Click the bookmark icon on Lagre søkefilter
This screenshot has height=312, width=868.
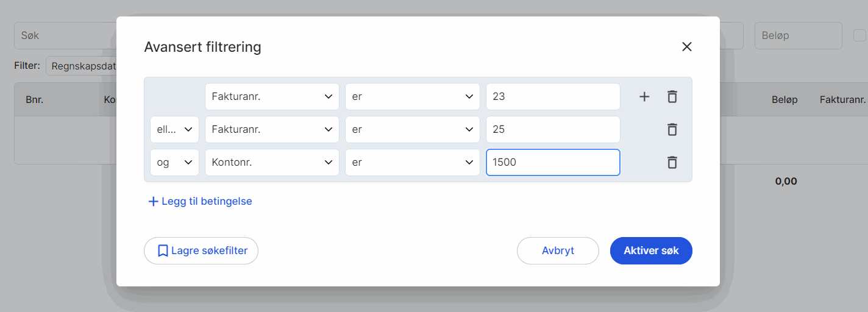pyautogui.click(x=163, y=250)
